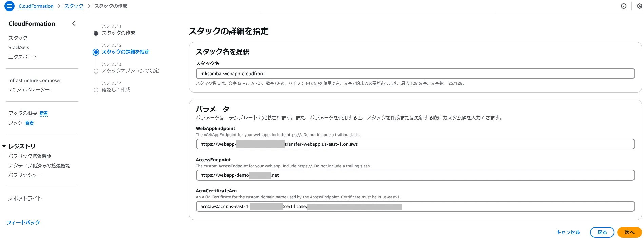The height and width of the screenshot is (251, 644).
Task: Click the キャンセル button
Action: 568,232
